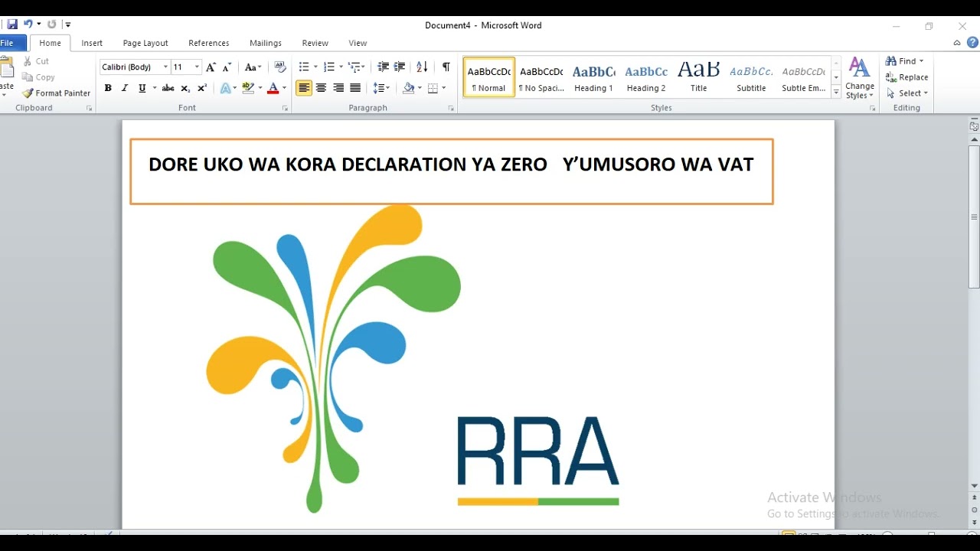Toggle strikethrough formatting
This screenshot has width=980, height=551.
168,89
